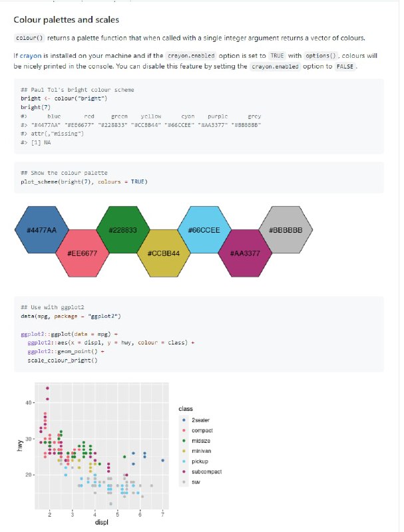This screenshot has width=404, height=532.
Task: Click the minivan legend dot
Action: coord(183,451)
